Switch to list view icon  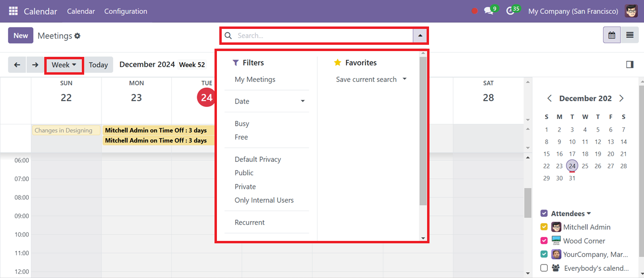pyautogui.click(x=629, y=35)
